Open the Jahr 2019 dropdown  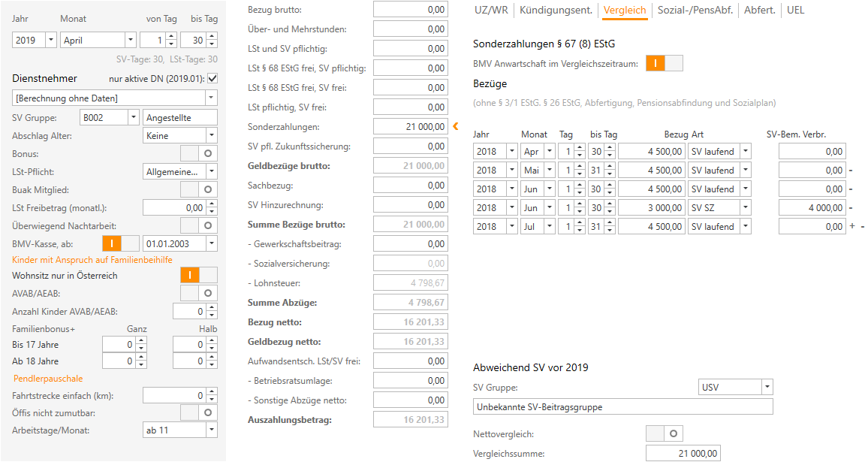click(51, 40)
